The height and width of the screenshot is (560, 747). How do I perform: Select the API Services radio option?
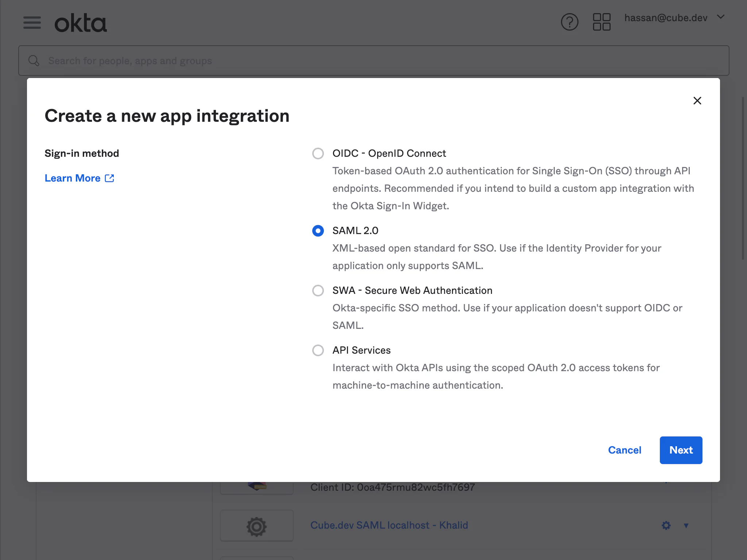click(318, 350)
